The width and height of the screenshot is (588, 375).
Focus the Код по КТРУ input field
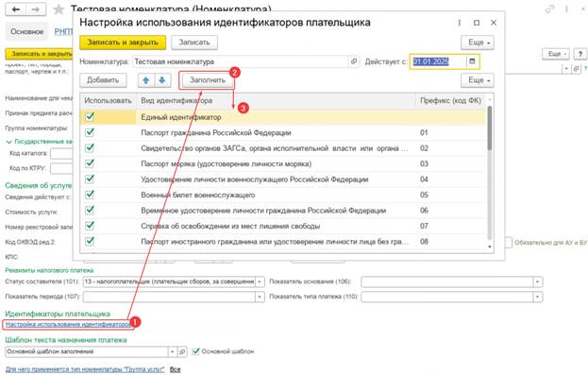tap(61, 168)
